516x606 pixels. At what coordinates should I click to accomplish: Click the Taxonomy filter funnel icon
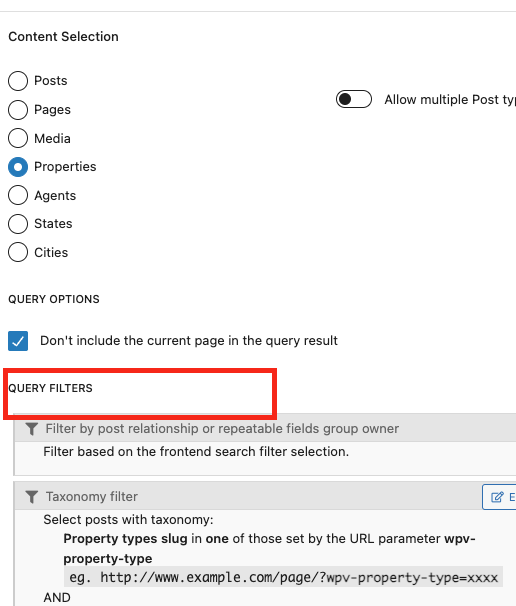(x=32, y=497)
